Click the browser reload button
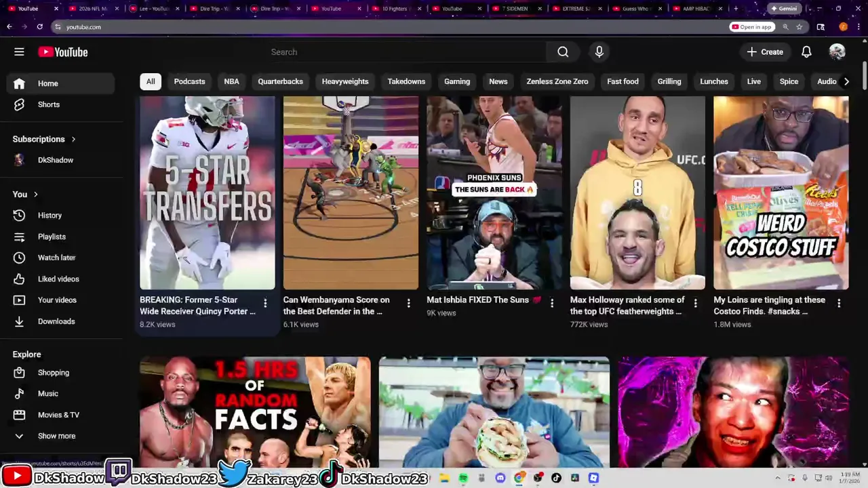868x488 pixels. (39, 27)
